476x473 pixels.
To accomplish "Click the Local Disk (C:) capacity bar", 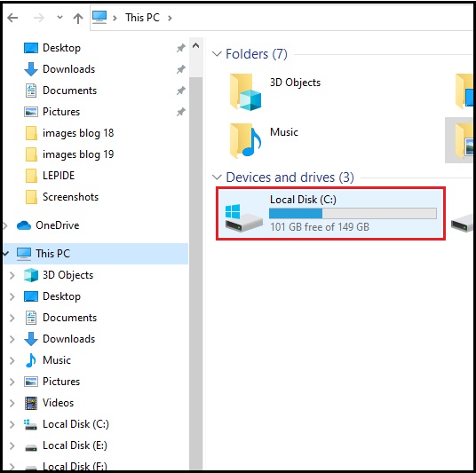I will [x=353, y=213].
